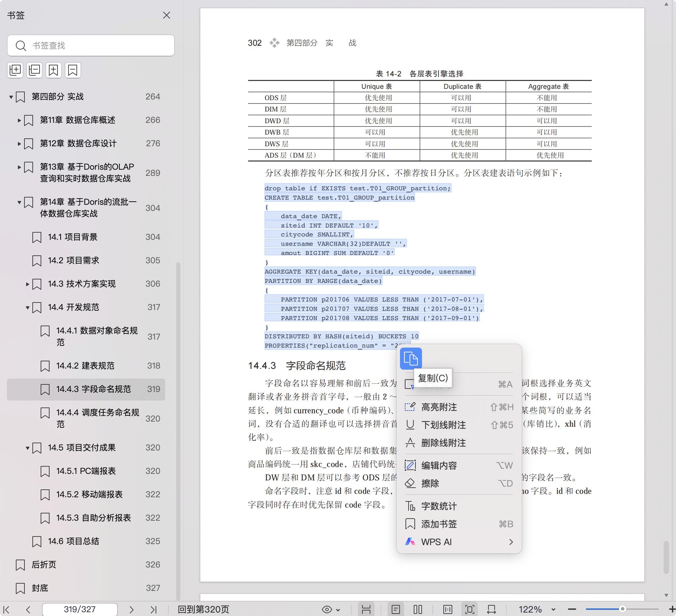
Task: Collapse 14.5 项目交付成果 bookmark
Action: [28, 448]
